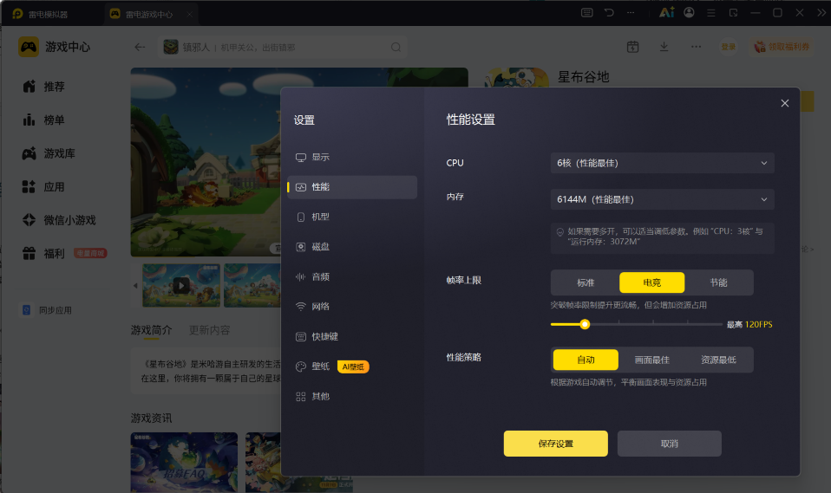831x493 pixels.
Task: Select the 磁盘 settings category
Action: (x=352, y=247)
